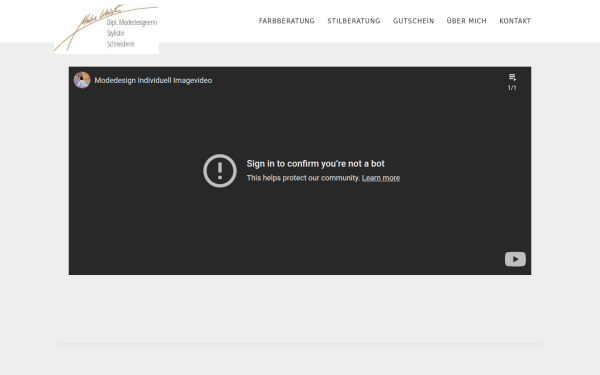Open the video playlist icon
600x375 pixels.
coord(512,77)
